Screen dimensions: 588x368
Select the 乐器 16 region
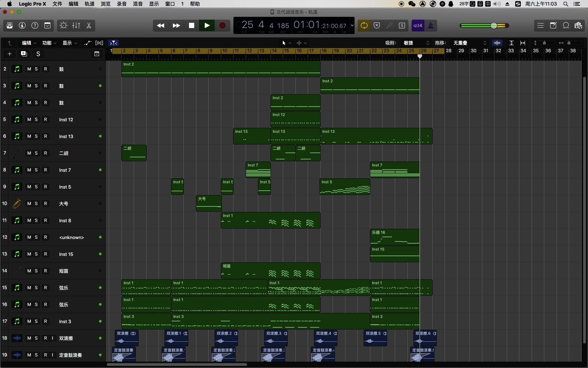(x=395, y=237)
